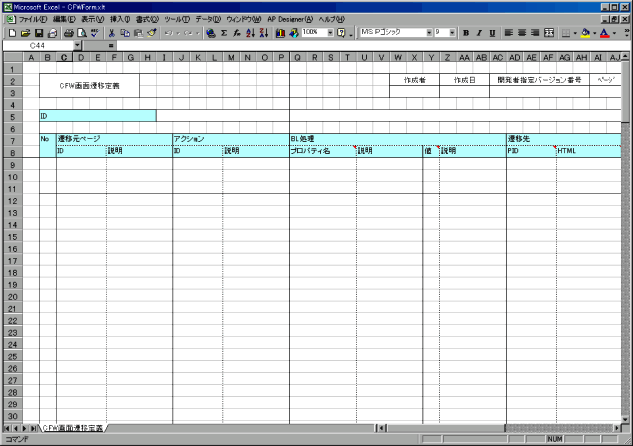
Task: Create a new workbook with New icon
Action: pyautogui.click(x=12, y=33)
